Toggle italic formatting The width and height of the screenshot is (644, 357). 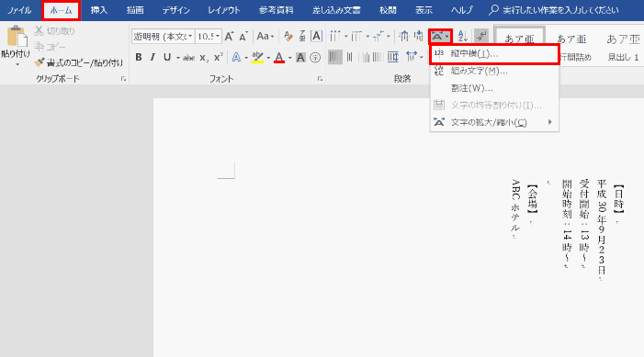(x=153, y=58)
